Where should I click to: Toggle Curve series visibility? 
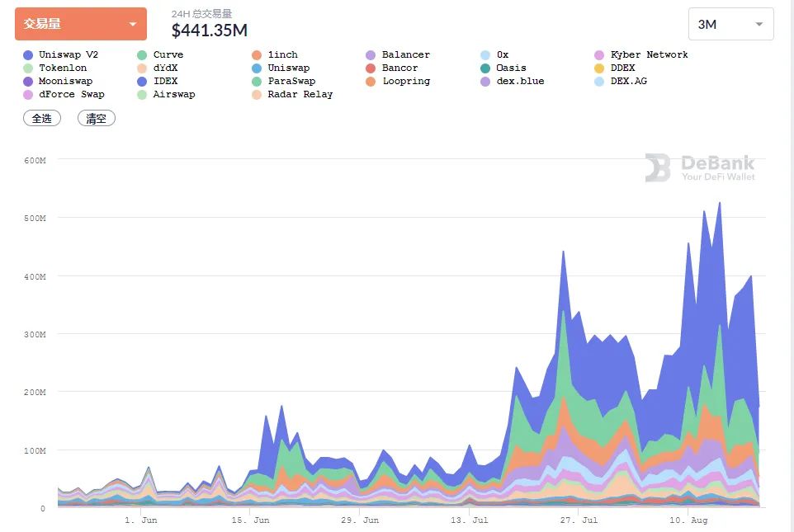[x=168, y=54]
